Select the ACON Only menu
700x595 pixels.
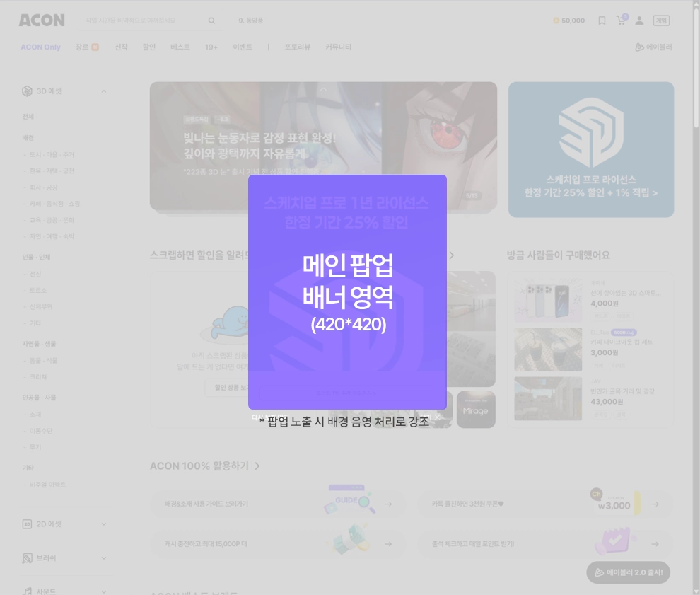tap(40, 47)
